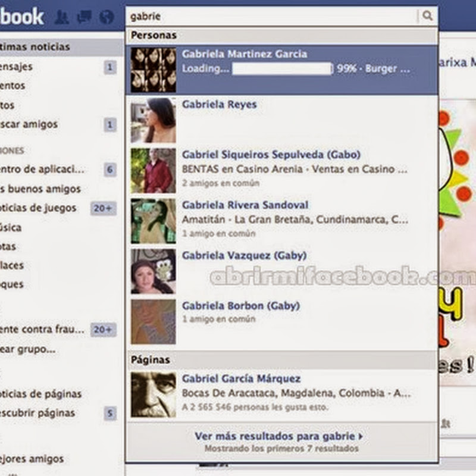476x476 pixels.
Task: Click 'A 2 565 546 personas les gusta esto'
Action: (255, 407)
